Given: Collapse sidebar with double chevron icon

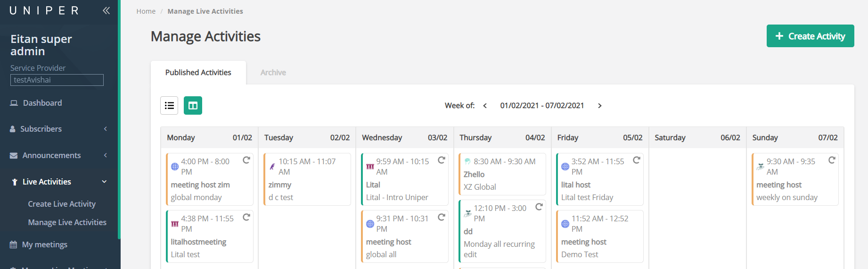Looking at the screenshot, I should 106,10.
